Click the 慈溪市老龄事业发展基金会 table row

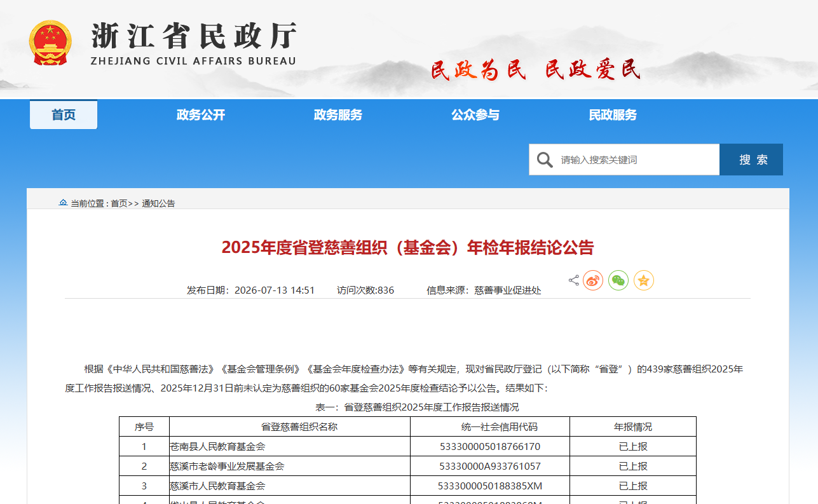(x=407, y=466)
